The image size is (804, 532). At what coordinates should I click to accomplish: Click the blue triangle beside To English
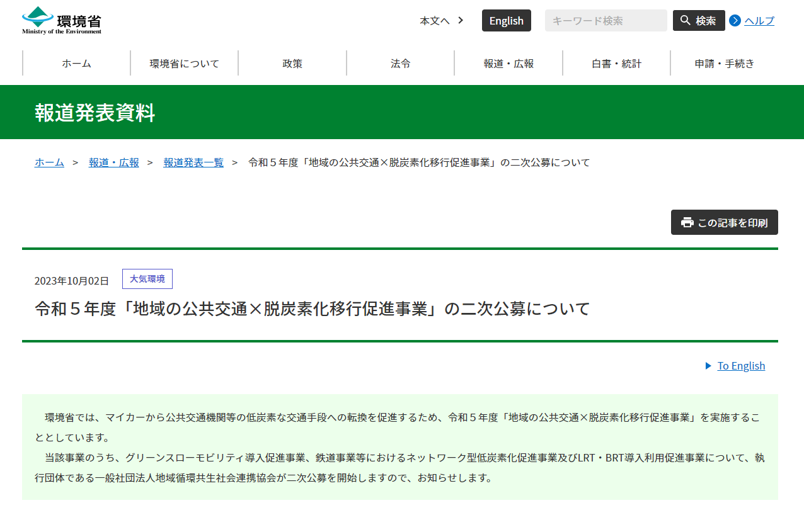coord(708,366)
